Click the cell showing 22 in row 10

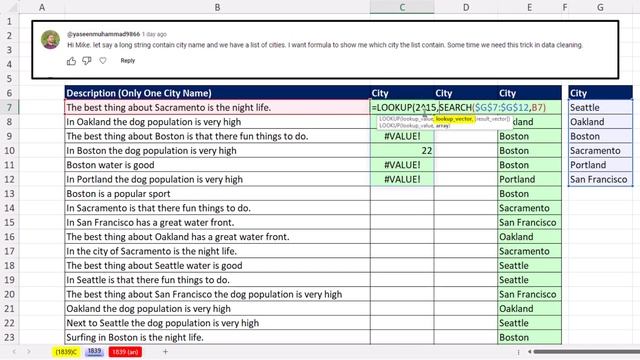click(402, 151)
